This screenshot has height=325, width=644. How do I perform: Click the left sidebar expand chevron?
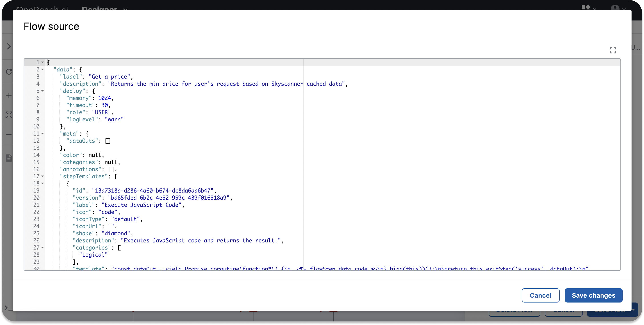9,47
